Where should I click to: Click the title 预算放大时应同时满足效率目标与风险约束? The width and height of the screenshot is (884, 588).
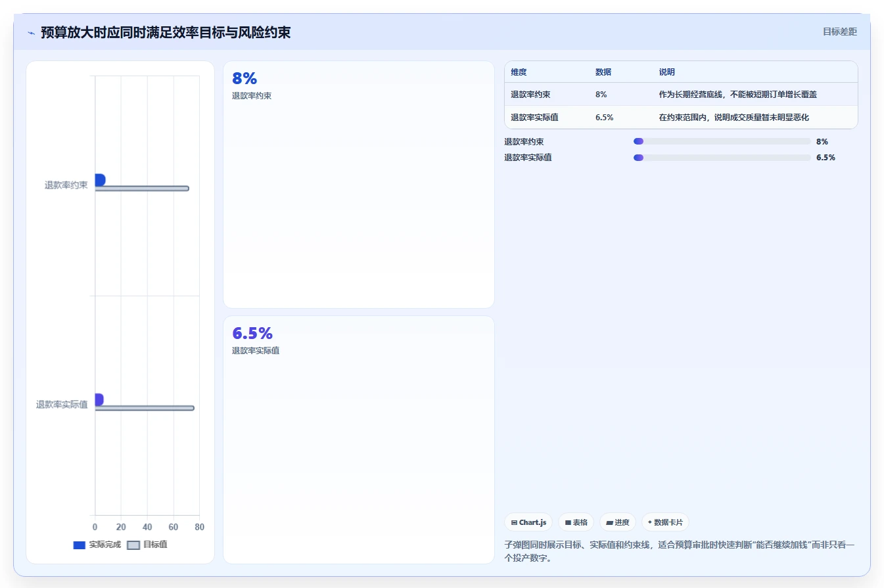tap(166, 32)
